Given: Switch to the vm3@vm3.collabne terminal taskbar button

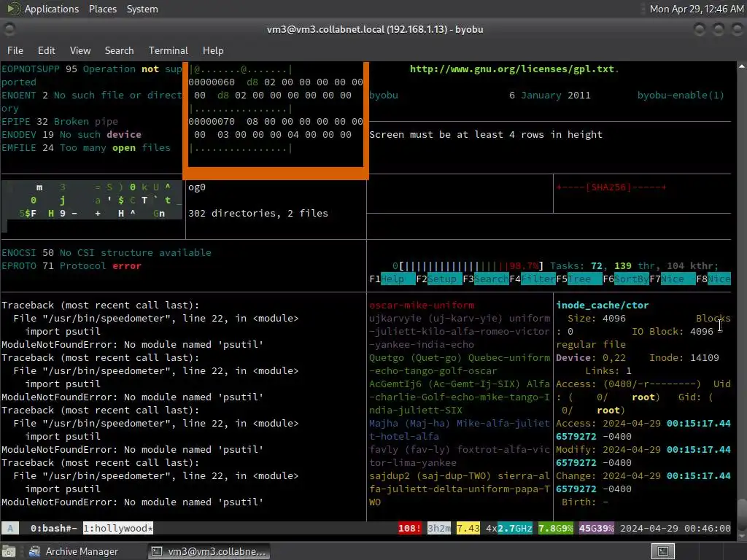Looking at the screenshot, I should 209,551.
